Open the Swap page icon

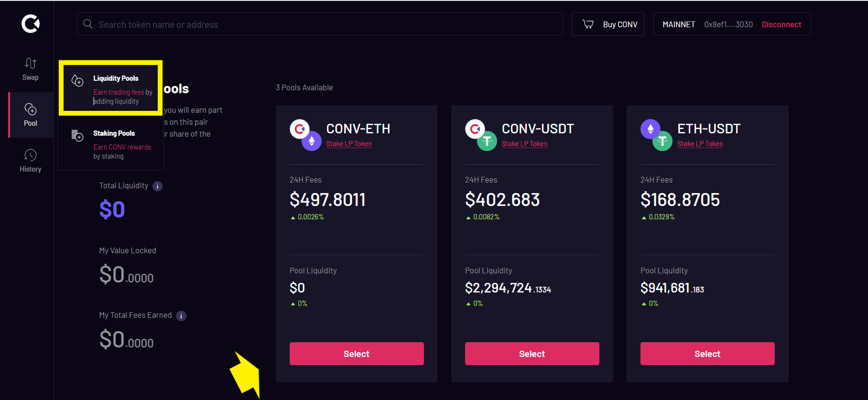(31, 63)
